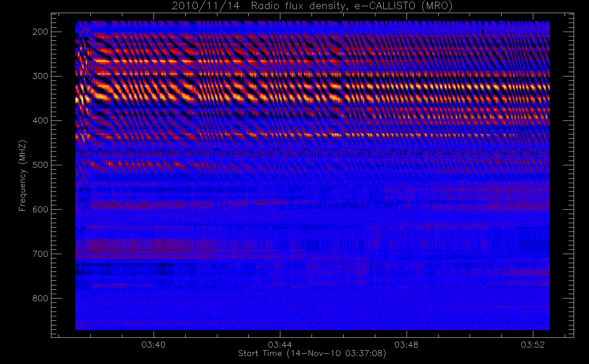
Task: Select the 300 frequency tick label
Action: pyautogui.click(x=40, y=76)
